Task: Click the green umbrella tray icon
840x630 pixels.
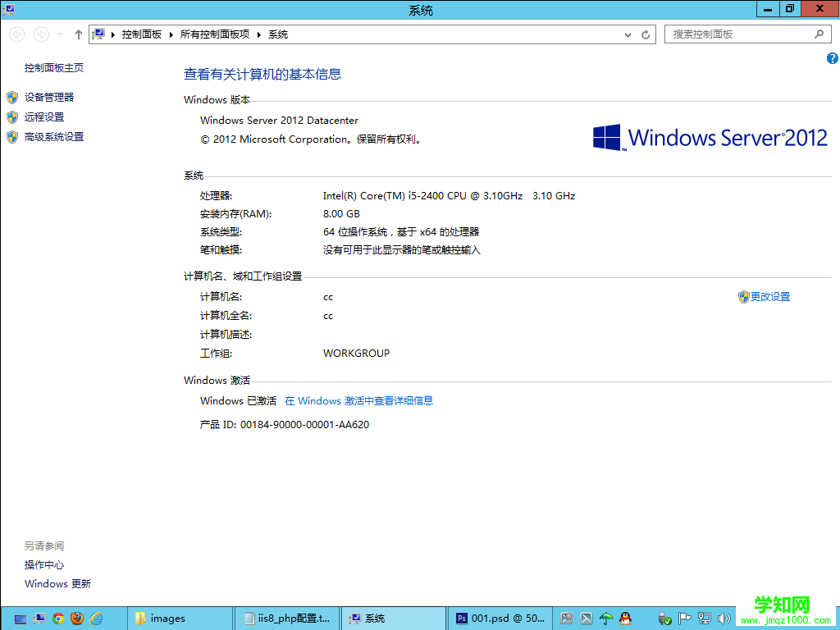Action: [606, 619]
